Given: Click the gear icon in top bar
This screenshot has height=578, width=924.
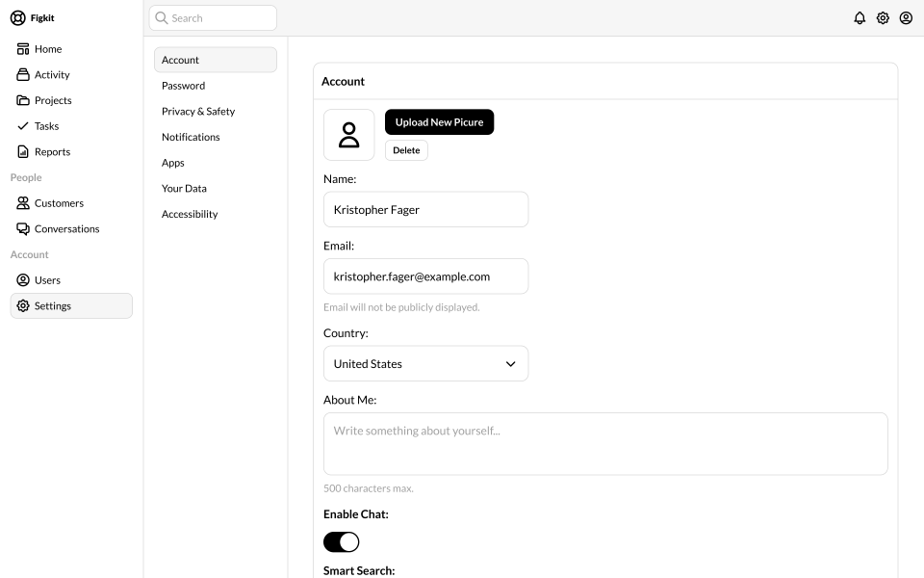Looking at the screenshot, I should [x=883, y=18].
